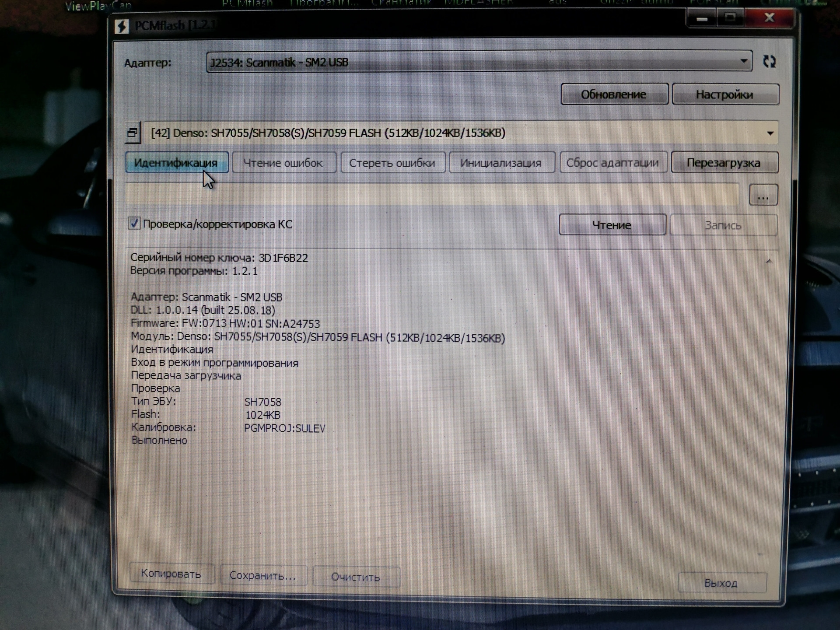Click Стереть ошибки button
The image size is (840, 630).
point(392,163)
